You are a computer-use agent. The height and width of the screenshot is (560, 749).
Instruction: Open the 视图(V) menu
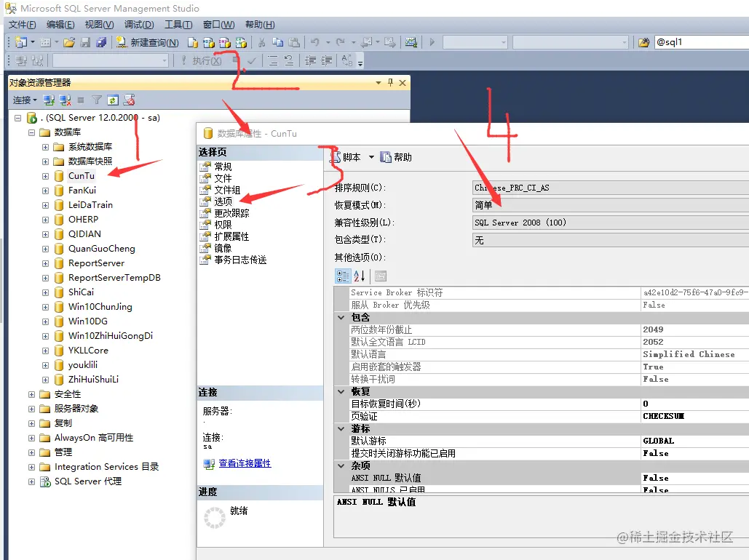coord(99,25)
